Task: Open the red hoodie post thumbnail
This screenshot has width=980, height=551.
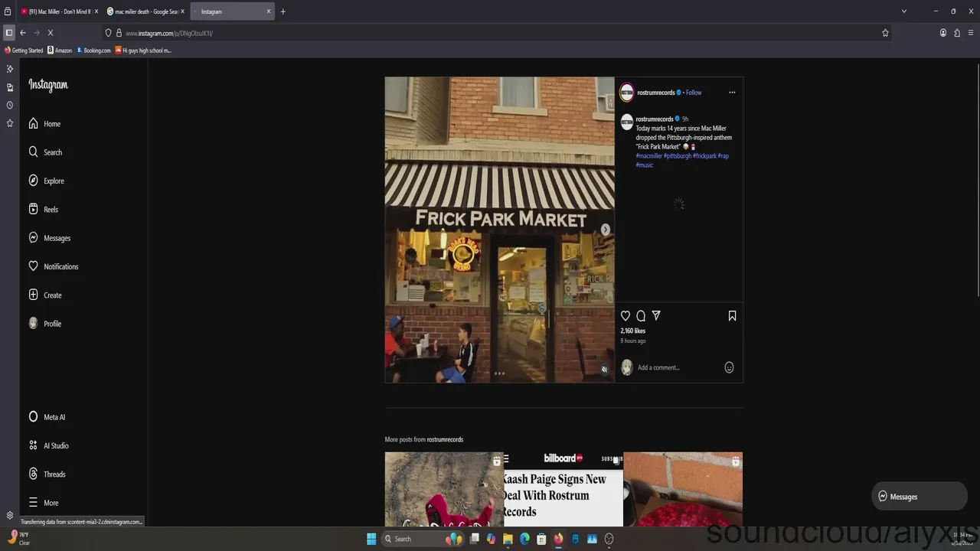Action: (444, 489)
